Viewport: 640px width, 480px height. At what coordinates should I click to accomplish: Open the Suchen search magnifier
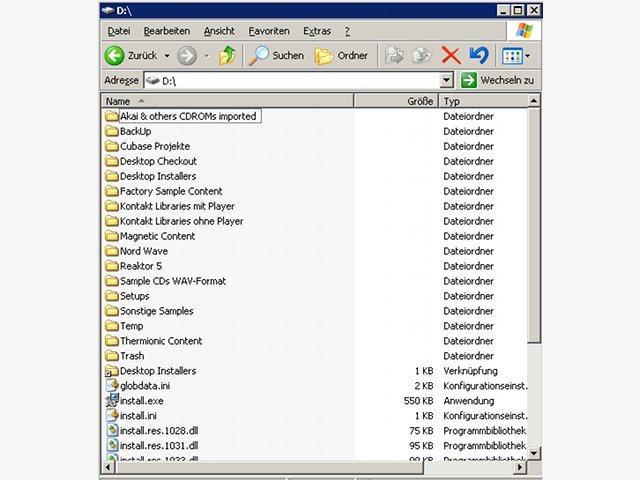coord(259,56)
